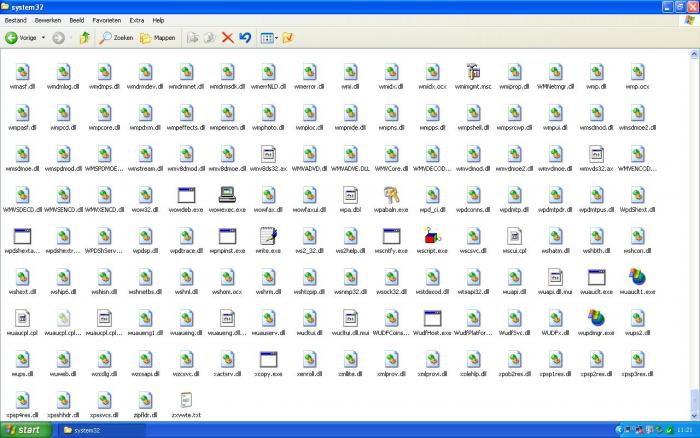Click the Zoeken search button
The height and width of the screenshot is (438, 700).
[x=116, y=38]
